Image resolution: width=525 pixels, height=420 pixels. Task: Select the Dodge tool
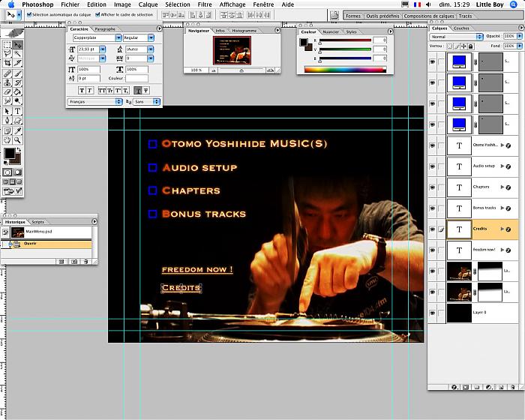click(18, 100)
